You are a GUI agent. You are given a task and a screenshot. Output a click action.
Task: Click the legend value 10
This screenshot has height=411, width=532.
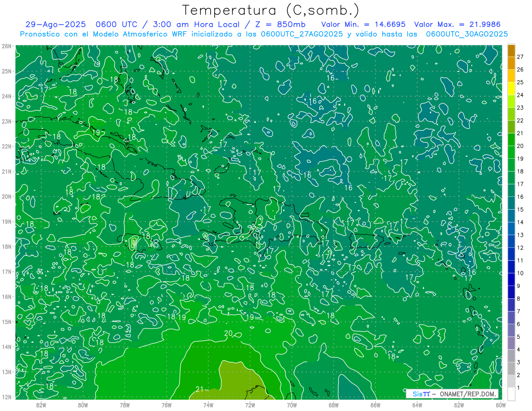tap(520, 273)
